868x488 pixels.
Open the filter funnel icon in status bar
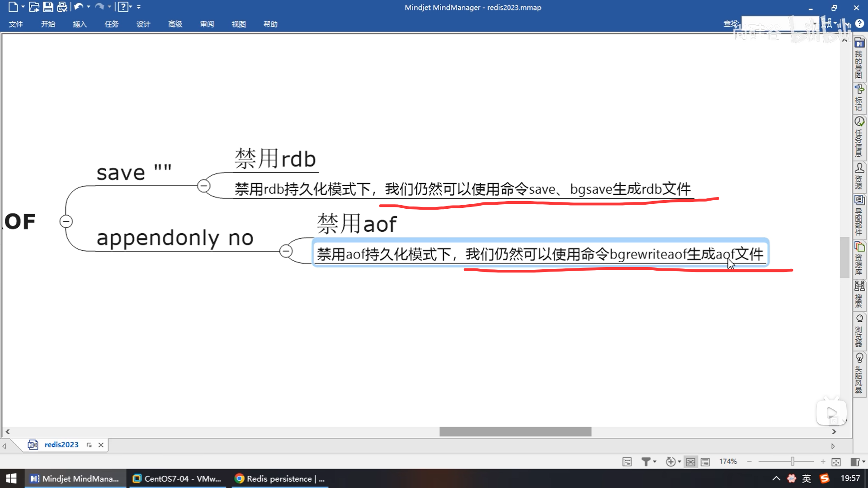pos(646,461)
